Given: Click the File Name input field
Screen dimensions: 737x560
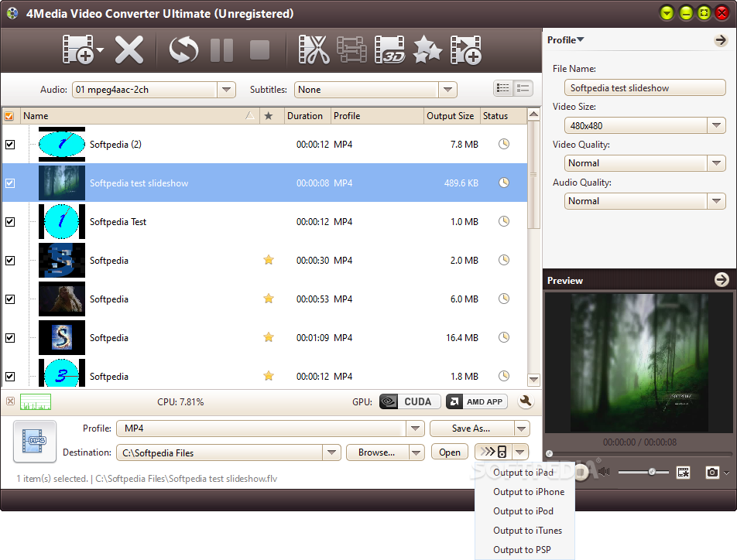Looking at the screenshot, I should [x=645, y=88].
